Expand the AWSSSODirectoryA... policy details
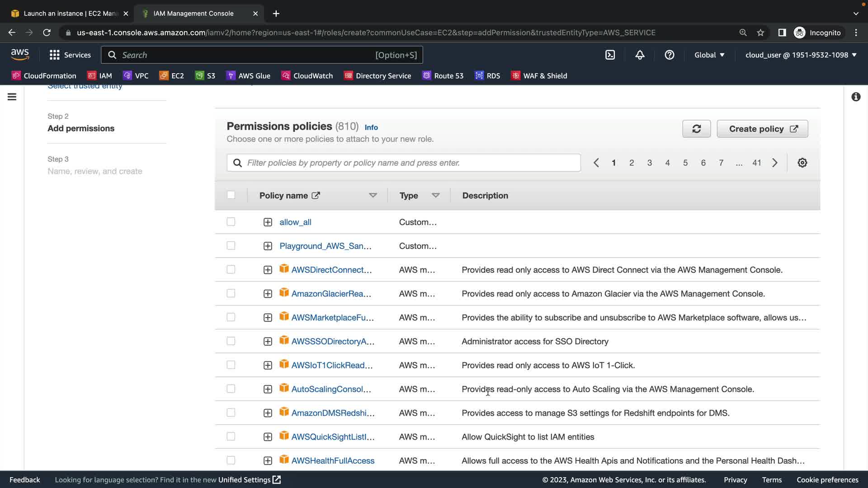The width and height of the screenshot is (868, 488). (268, 342)
